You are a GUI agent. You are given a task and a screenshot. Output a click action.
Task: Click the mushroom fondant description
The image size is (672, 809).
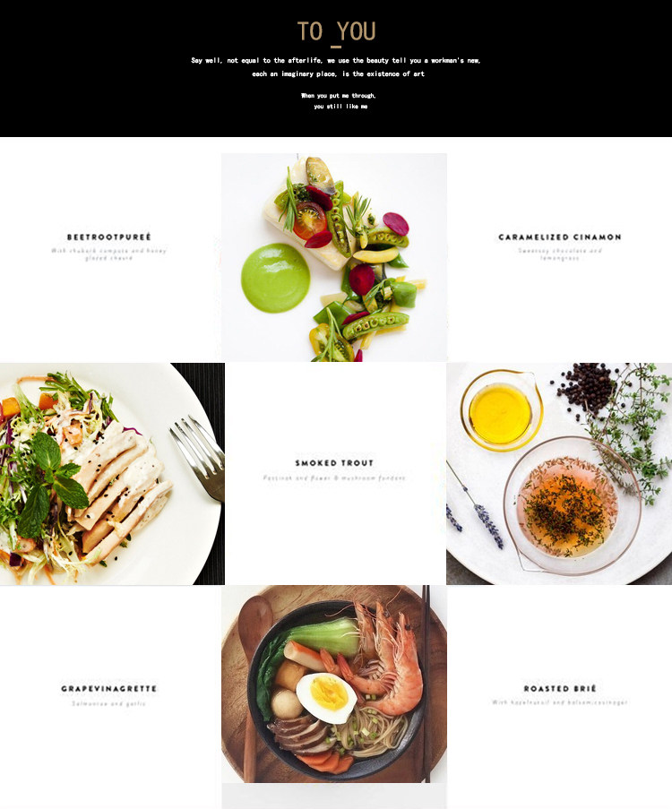pos(334,478)
